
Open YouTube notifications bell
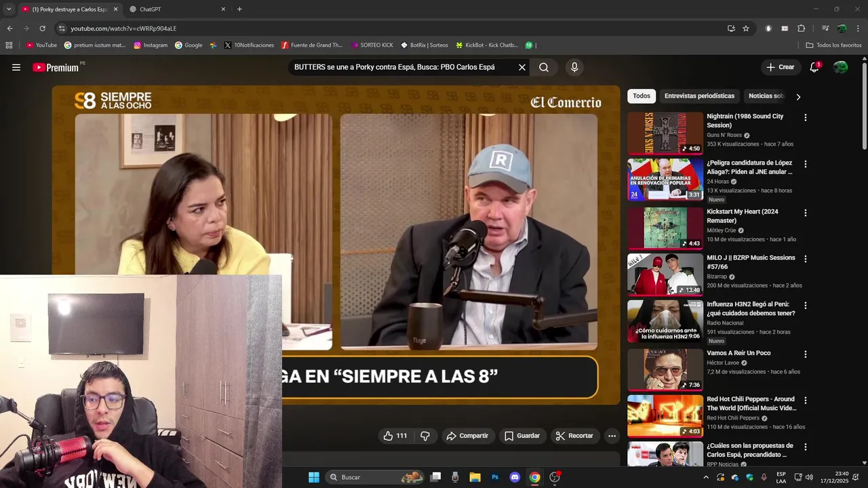coord(814,67)
